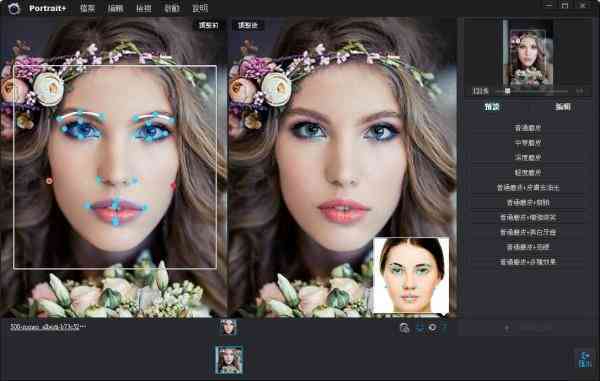600x381 pixels.
Task: Apply the 普通磨皮+皮膚去油光 preset
Action: tap(528, 188)
